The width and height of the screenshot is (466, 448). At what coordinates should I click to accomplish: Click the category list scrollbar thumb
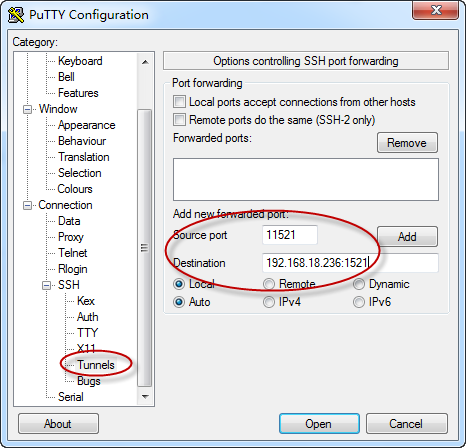145,248
